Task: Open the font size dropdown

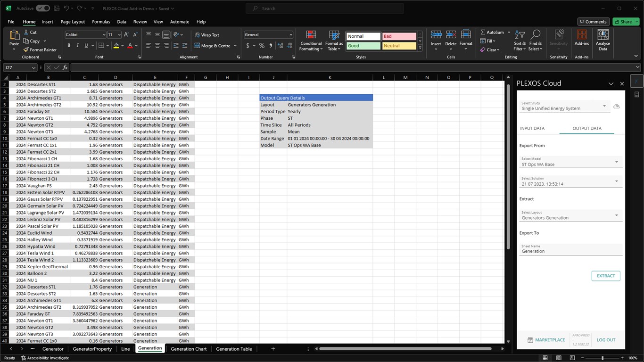Action: click(118, 35)
